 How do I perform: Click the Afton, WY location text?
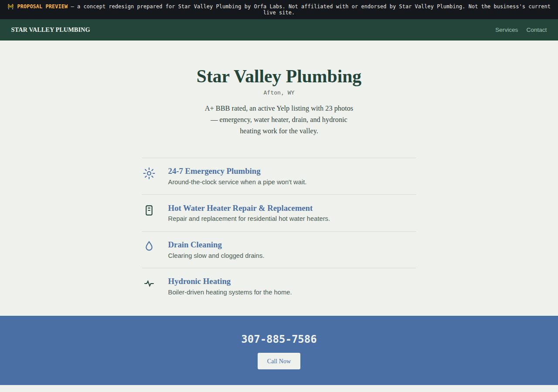pos(279,93)
